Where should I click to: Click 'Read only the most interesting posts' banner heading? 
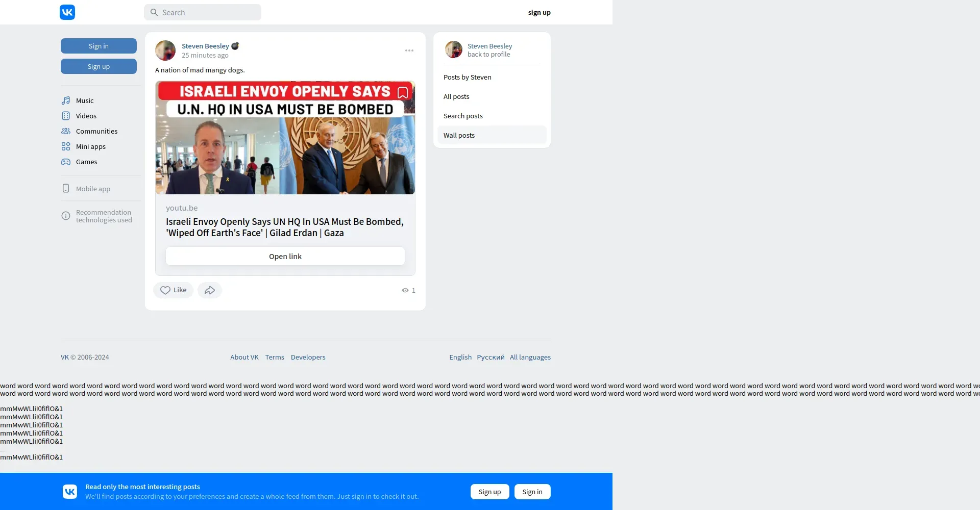click(x=142, y=487)
